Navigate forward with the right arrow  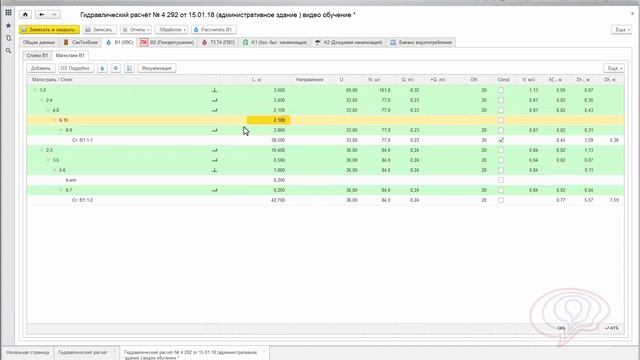coord(53,15)
